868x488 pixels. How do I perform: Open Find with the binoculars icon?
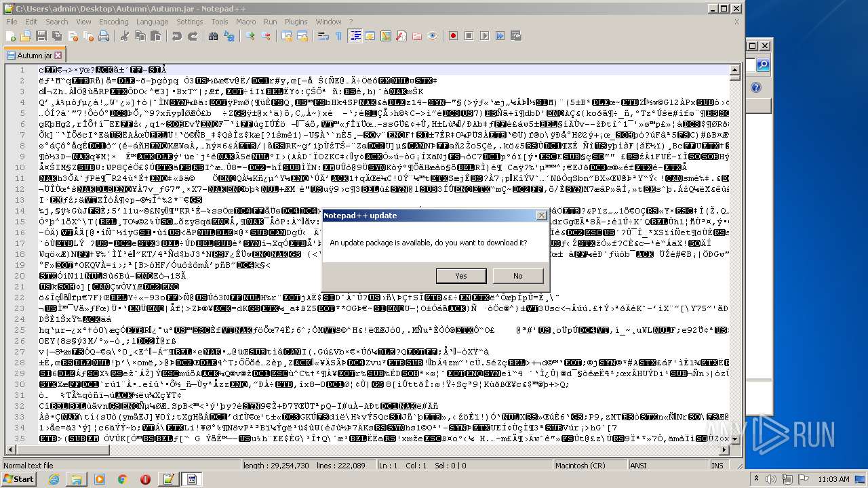pos(213,35)
